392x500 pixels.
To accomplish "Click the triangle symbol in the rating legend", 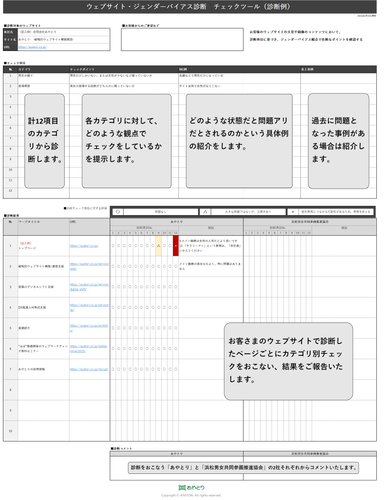I will 205,212.
